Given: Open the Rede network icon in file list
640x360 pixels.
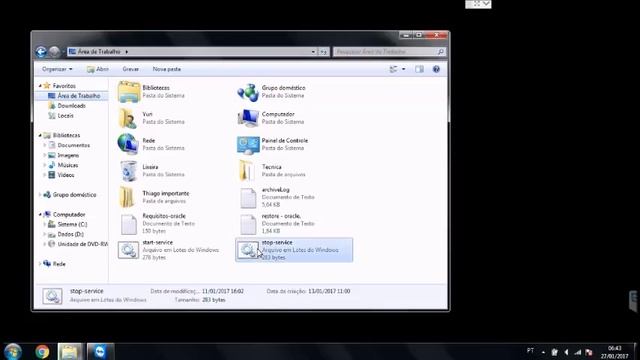Looking at the screenshot, I should [x=129, y=144].
